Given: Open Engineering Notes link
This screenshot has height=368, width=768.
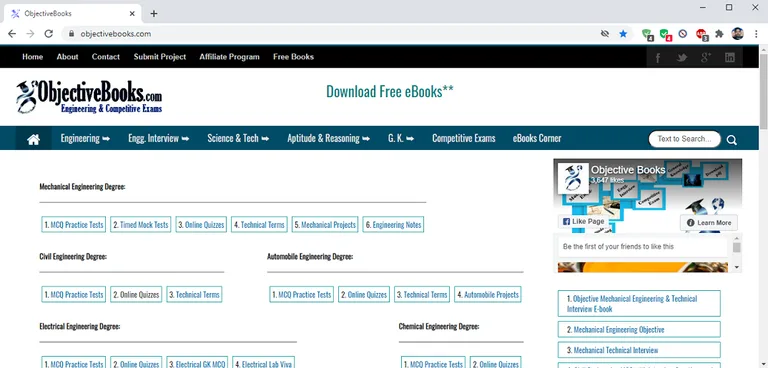Looking at the screenshot, I should pos(393,225).
